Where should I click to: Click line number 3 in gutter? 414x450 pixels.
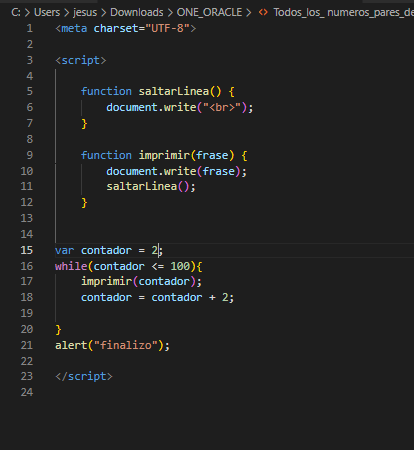point(30,60)
